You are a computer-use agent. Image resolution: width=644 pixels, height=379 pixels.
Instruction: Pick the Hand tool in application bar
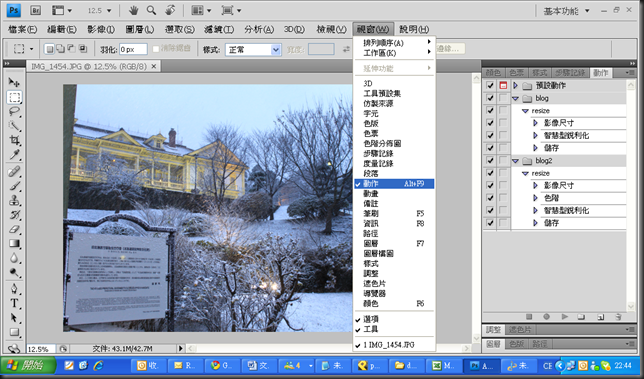[x=133, y=10]
